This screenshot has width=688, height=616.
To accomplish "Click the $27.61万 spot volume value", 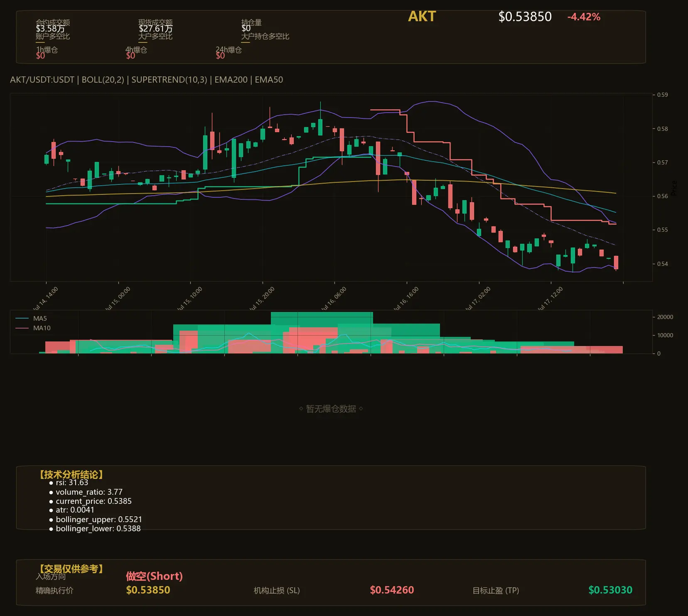I will (x=155, y=29).
